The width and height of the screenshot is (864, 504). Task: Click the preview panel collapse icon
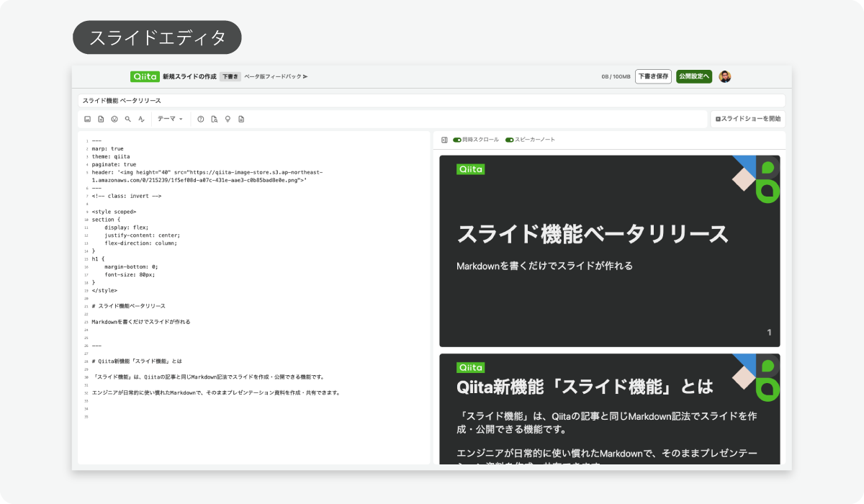444,140
